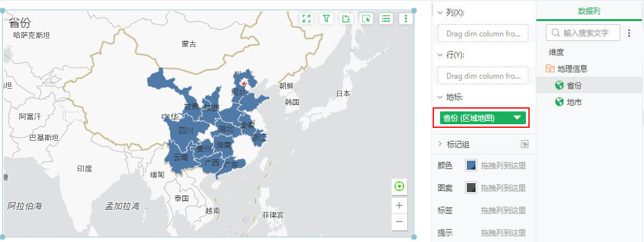Open the 省份 (区域地图) dropdown arrow
The width and height of the screenshot is (644, 242).
518,118
